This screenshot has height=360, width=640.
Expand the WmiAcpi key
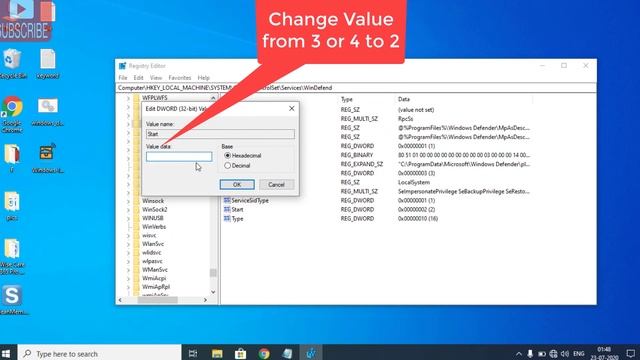click(128, 278)
